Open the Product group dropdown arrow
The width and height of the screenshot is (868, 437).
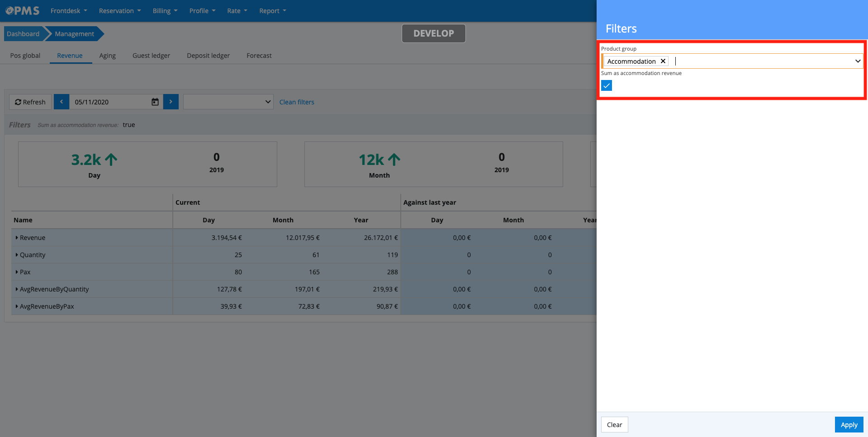click(x=858, y=61)
